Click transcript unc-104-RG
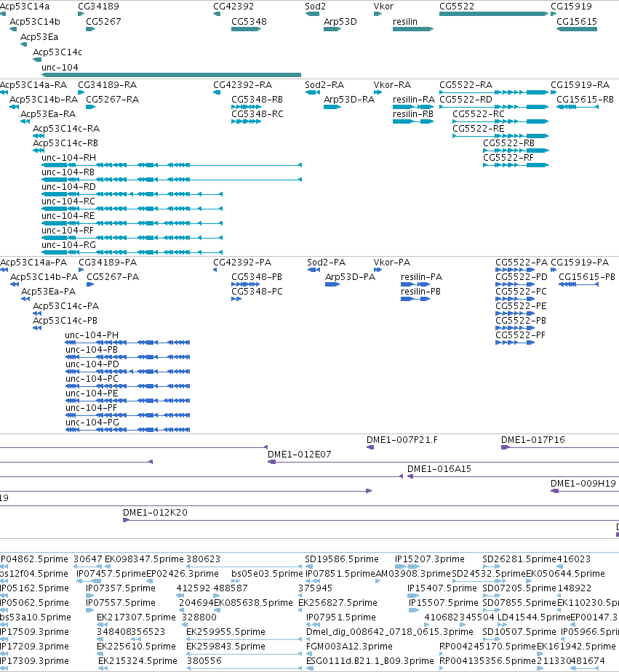The width and height of the screenshot is (619, 672). [132, 252]
